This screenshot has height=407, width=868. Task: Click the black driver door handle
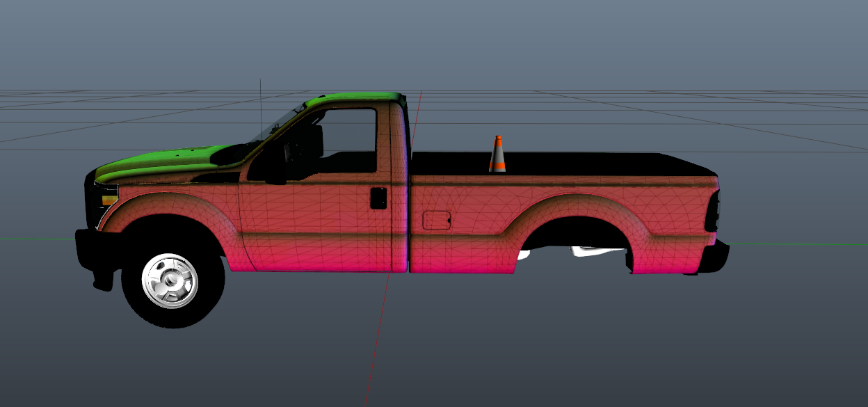[378, 198]
